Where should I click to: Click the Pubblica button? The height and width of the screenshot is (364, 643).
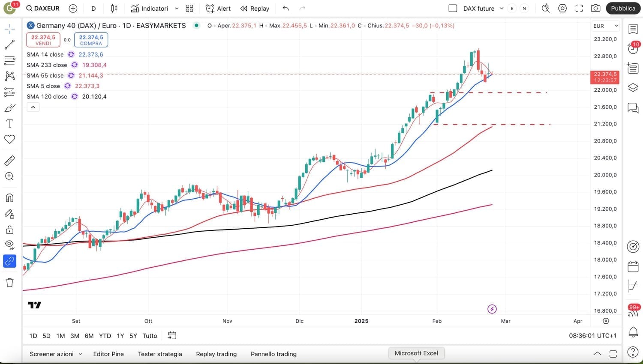623,9
